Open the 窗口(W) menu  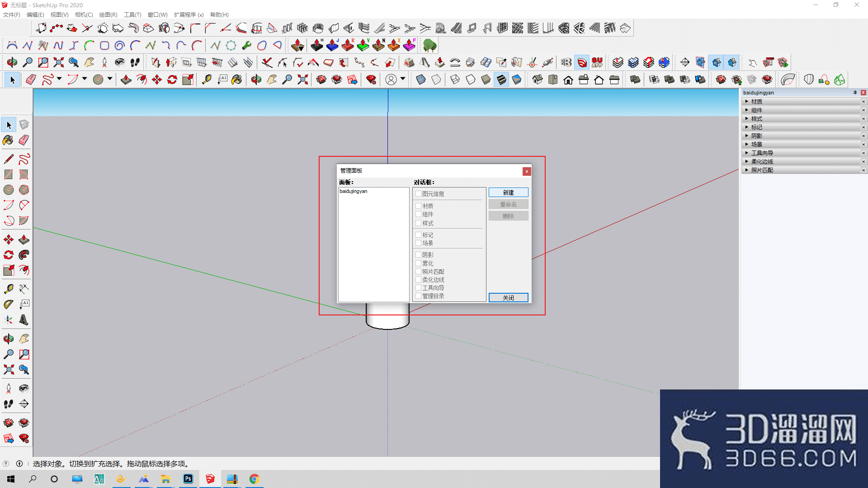pos(157,14)
